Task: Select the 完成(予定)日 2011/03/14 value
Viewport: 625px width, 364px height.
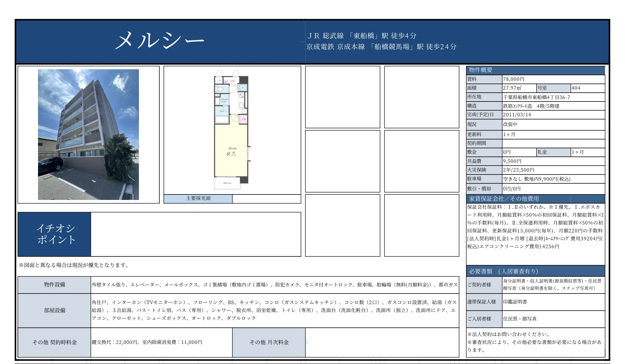Action: coord(517,115)
